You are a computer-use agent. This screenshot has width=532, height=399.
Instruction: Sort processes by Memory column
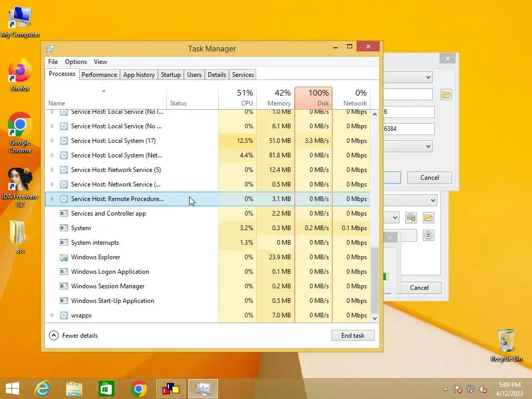coord(275,98)
